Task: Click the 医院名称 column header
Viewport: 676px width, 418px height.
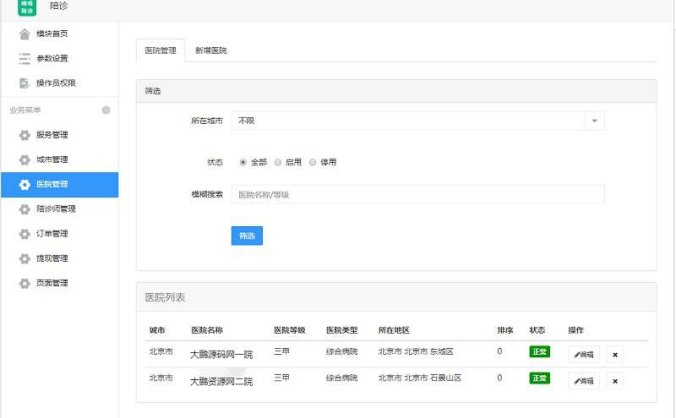Action: (207, 331)
